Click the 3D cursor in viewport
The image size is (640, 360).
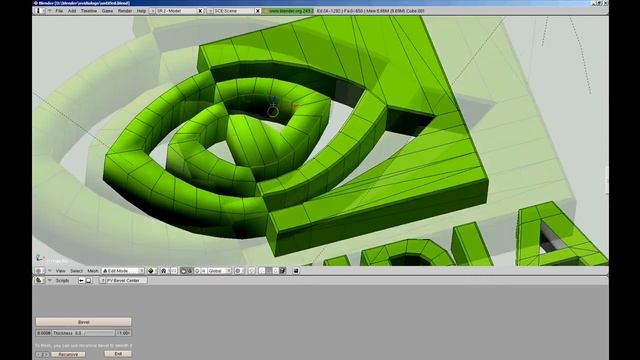[273, 111]
